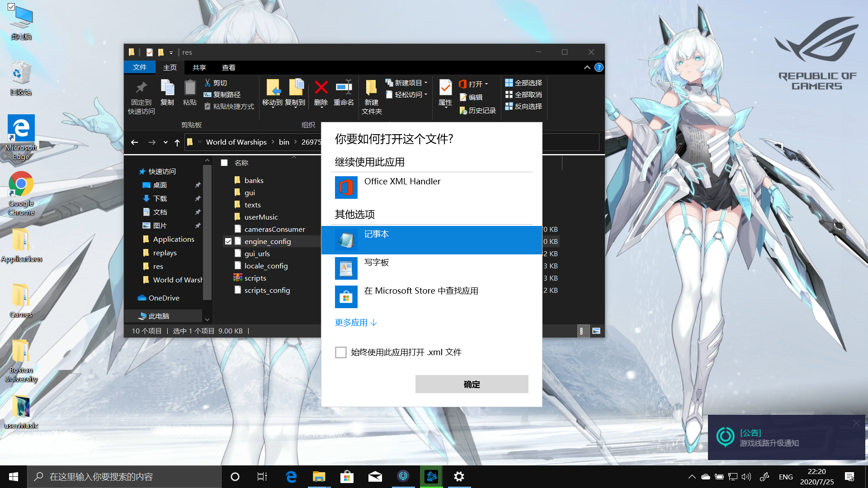The width and height of the screenshot is (868, 488).
Task: Click bin breadcrumb segment
Action: pyautogui.click(x=284, y=142)
